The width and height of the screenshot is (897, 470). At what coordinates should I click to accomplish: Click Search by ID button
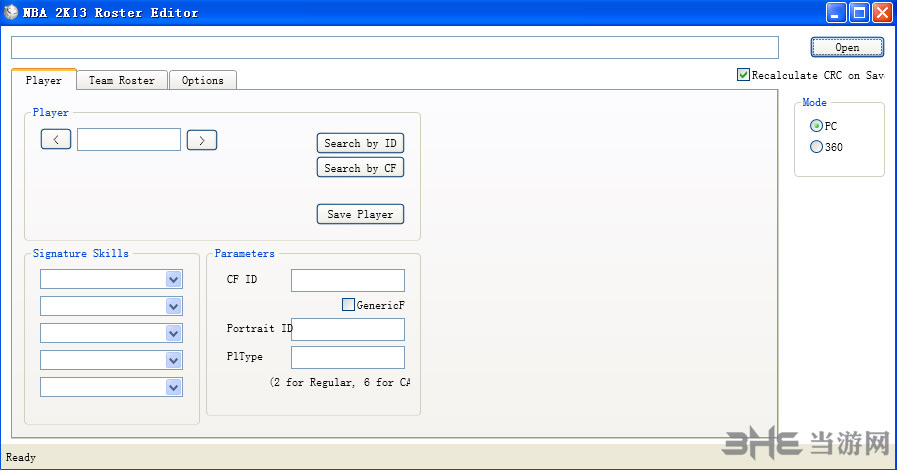click(x=360, y=143)
